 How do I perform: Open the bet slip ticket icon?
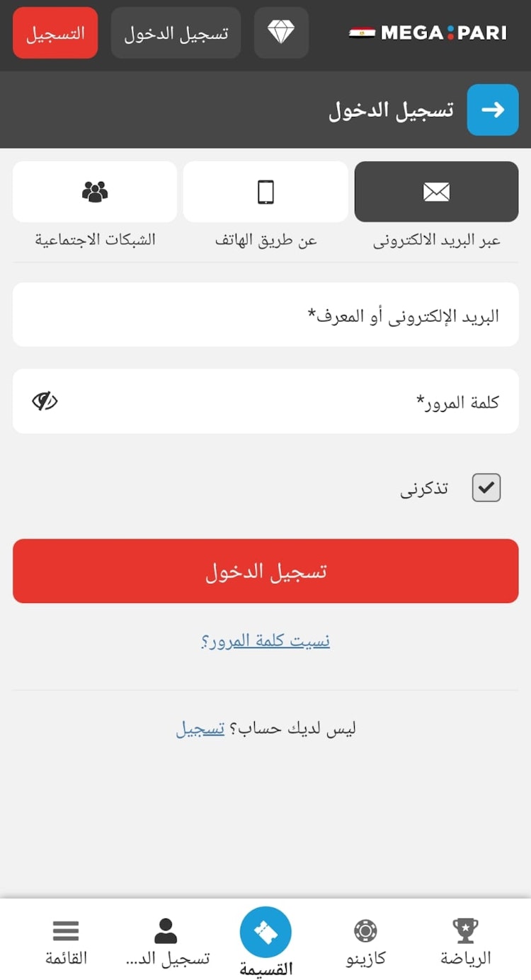click(265, 932)
